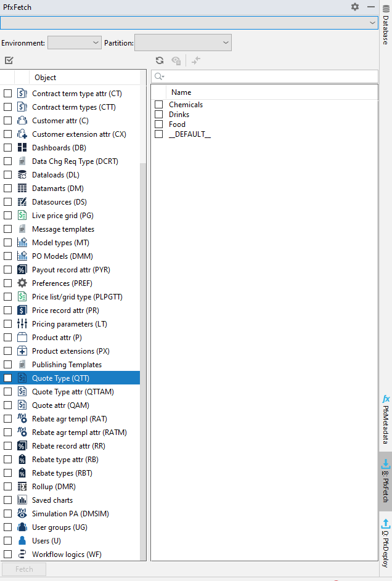The image size is (392, 581).
Task: Open the PfxFetch settings gear menu
Action: [x=355, y=7]
